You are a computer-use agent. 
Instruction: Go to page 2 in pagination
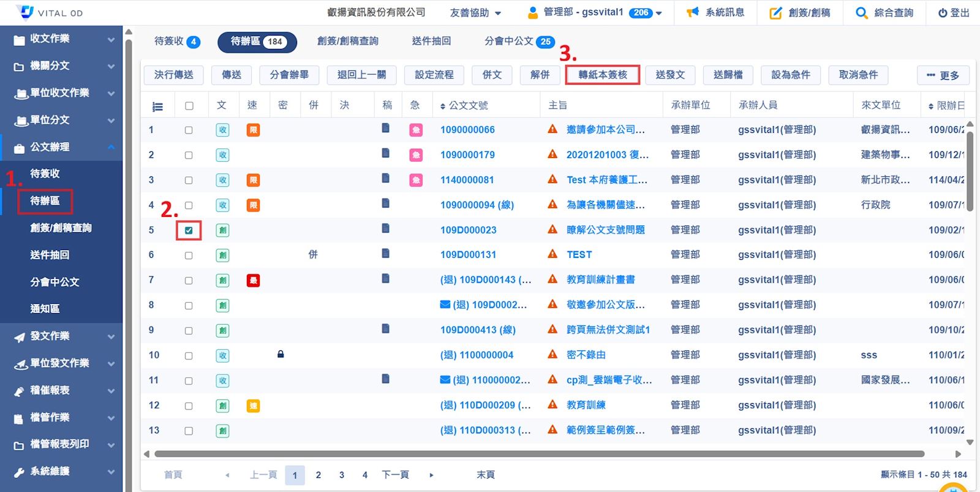click(318, 475)
